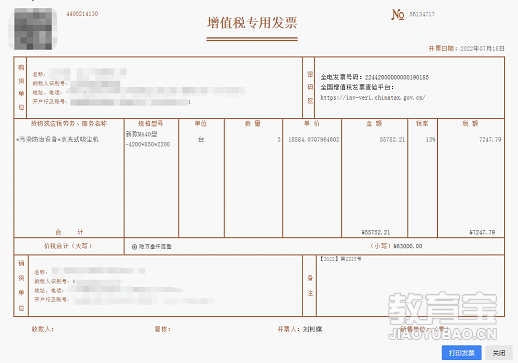Click the 规格型号 column header
518x363 pixels.
tap(151, 124)
